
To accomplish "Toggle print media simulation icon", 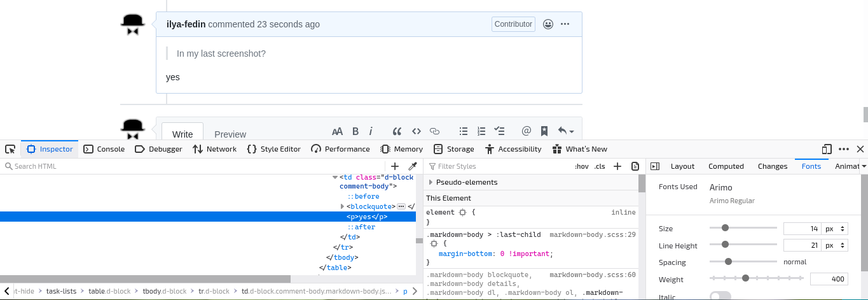I will (x=635, y=166).
